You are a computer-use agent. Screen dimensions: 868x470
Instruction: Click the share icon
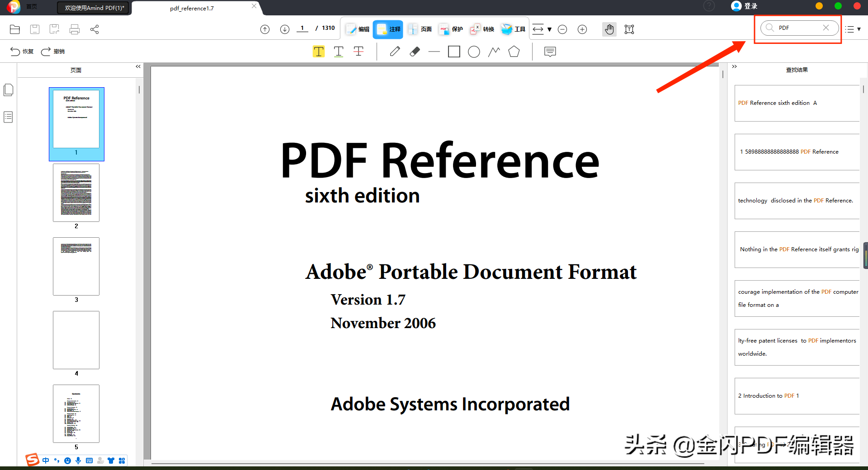[94, 29]
